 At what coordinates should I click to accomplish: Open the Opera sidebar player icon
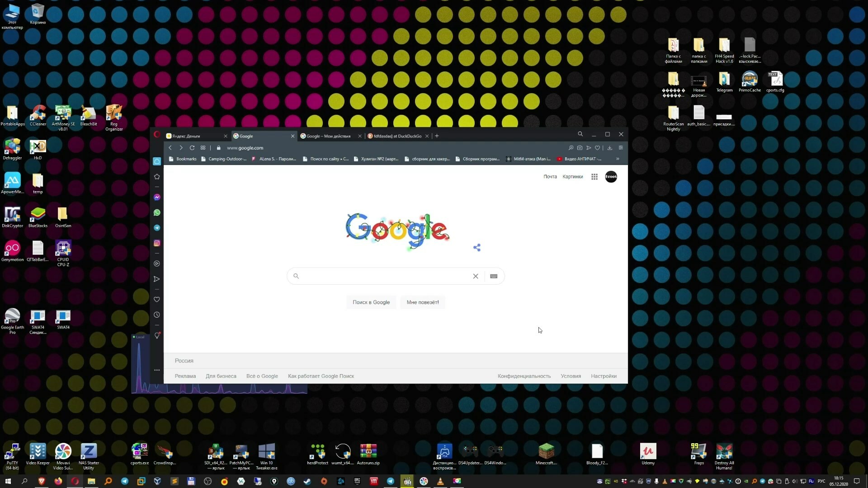157,263
